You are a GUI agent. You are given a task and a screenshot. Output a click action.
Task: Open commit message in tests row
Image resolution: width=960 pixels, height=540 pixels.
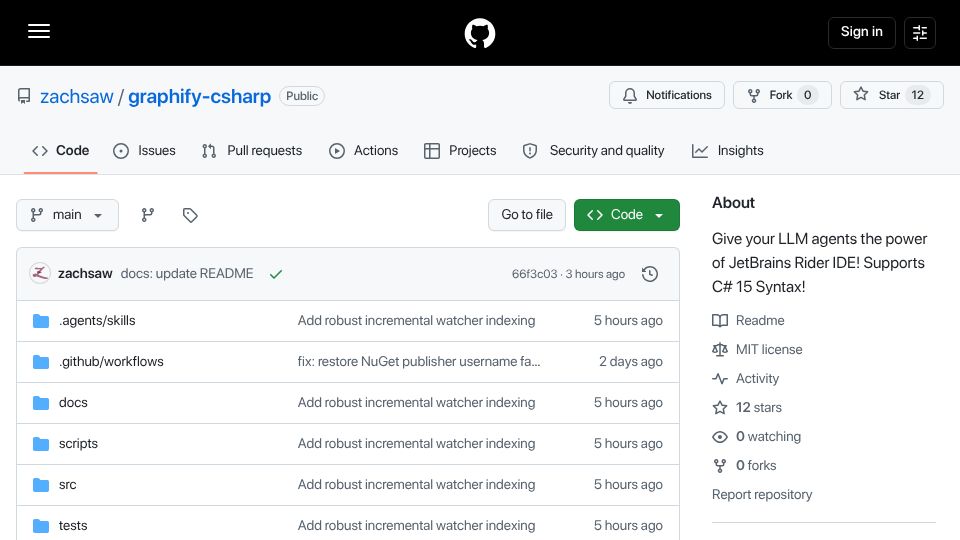click(416, 526)
